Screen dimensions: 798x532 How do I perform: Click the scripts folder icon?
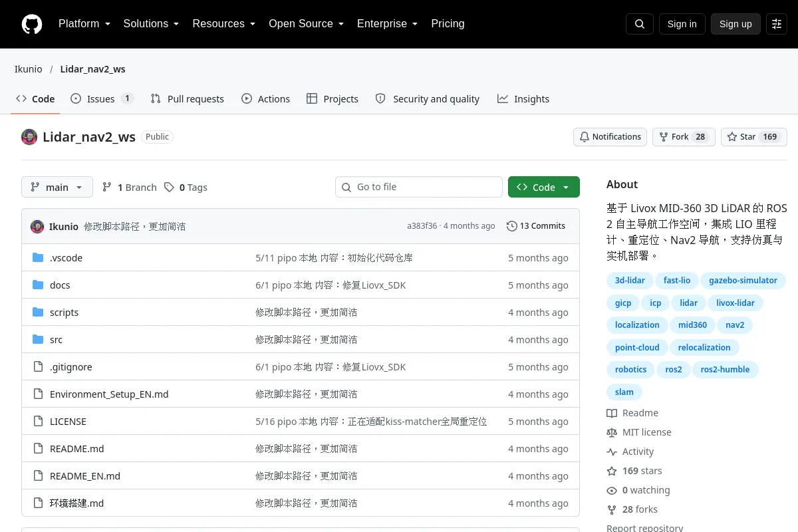(x=38, y=312)
